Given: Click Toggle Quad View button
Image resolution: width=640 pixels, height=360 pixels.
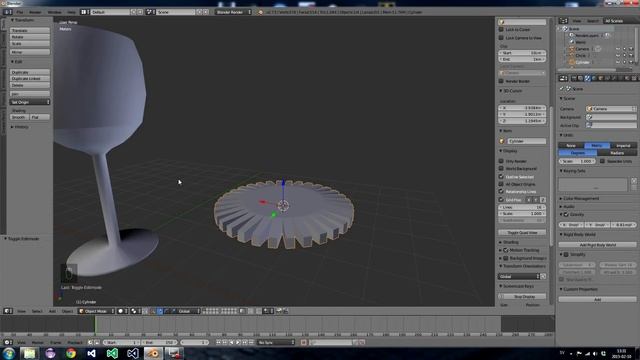Looking at the screenshot, I should (522, 232).
